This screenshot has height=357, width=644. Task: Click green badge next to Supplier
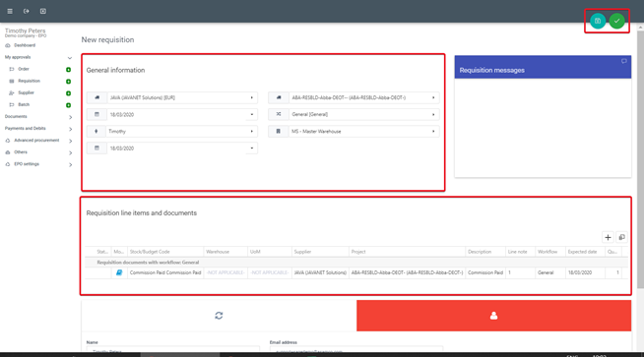coord(69,93)
